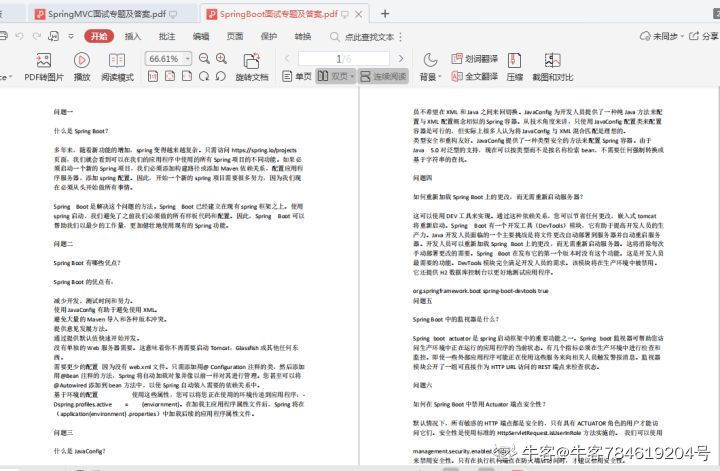Open the 编辑 ribbon tab
Image resolution: width=720 pixels, height=471 pixels.
coord(201,36)
